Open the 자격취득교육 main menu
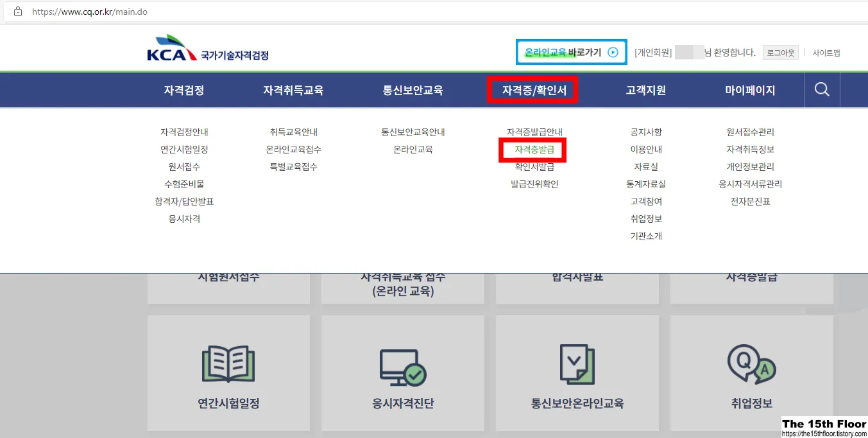This screenshot has height=438, width=868. click(293, 91)
